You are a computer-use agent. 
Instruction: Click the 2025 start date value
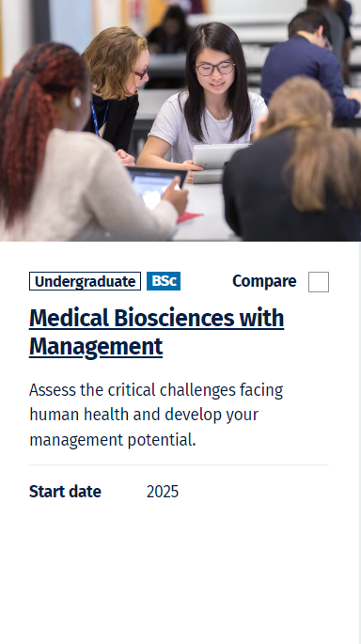coord(163,491)
